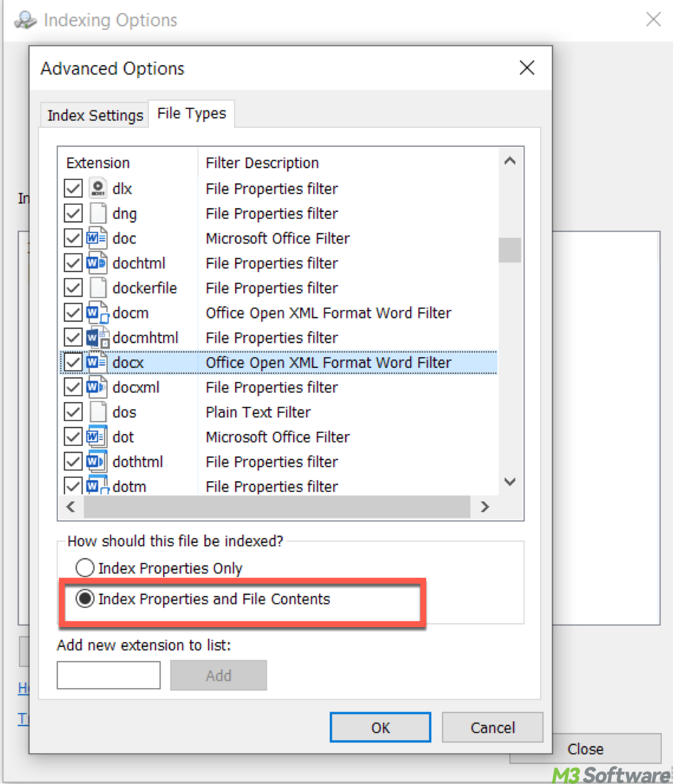
Task: Click the dlx file type icon
Action: pyautogui.click(x=98, y=188)
